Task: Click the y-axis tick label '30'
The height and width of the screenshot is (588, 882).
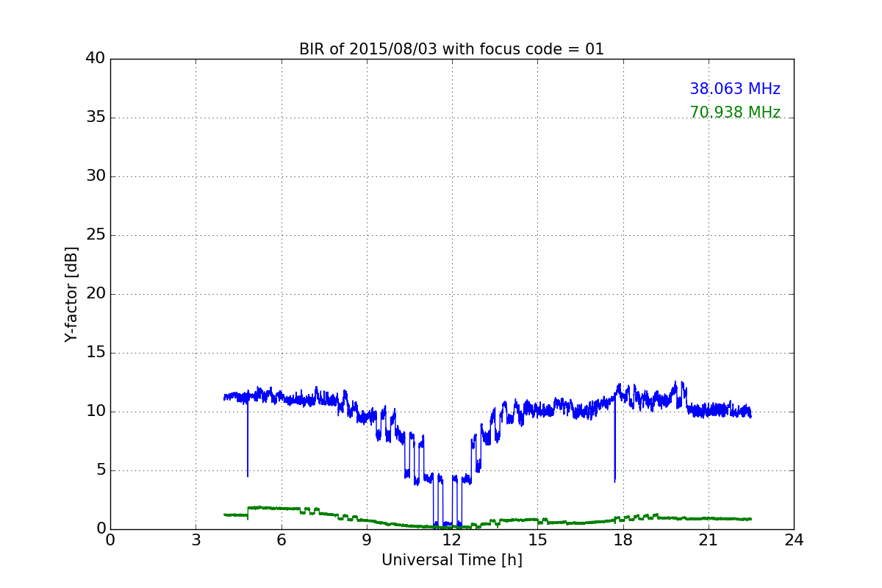Action: (x=96, y=176)
